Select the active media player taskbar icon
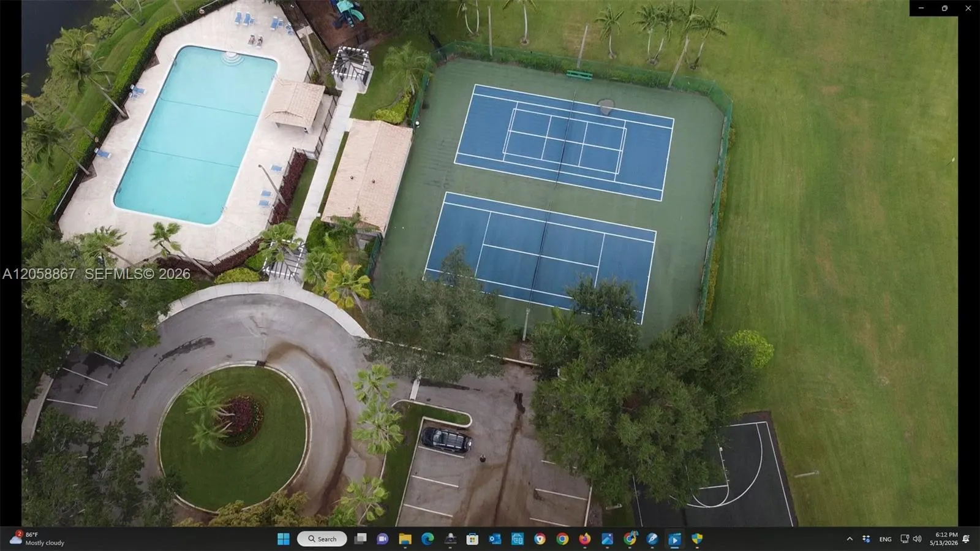The width and height of the screenshot is (980, 551). (674, 539)
